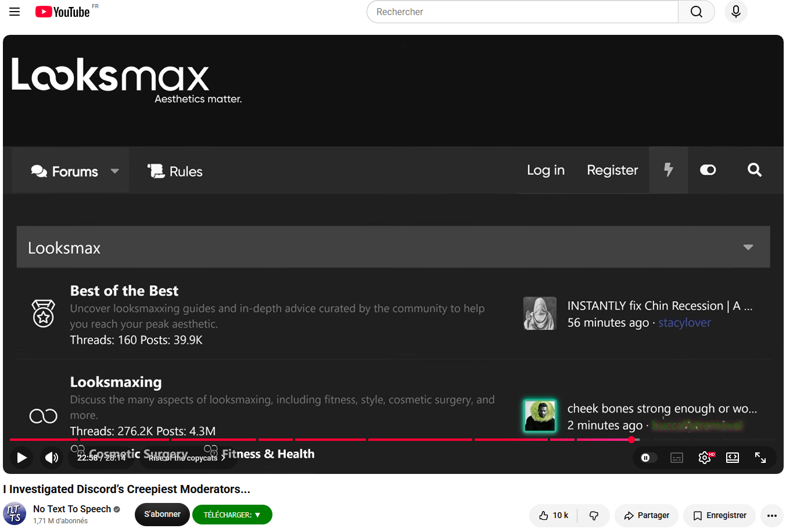Open the forum search magnifier
The width and height of the screenshot is (786, 532).
(755, 170)
